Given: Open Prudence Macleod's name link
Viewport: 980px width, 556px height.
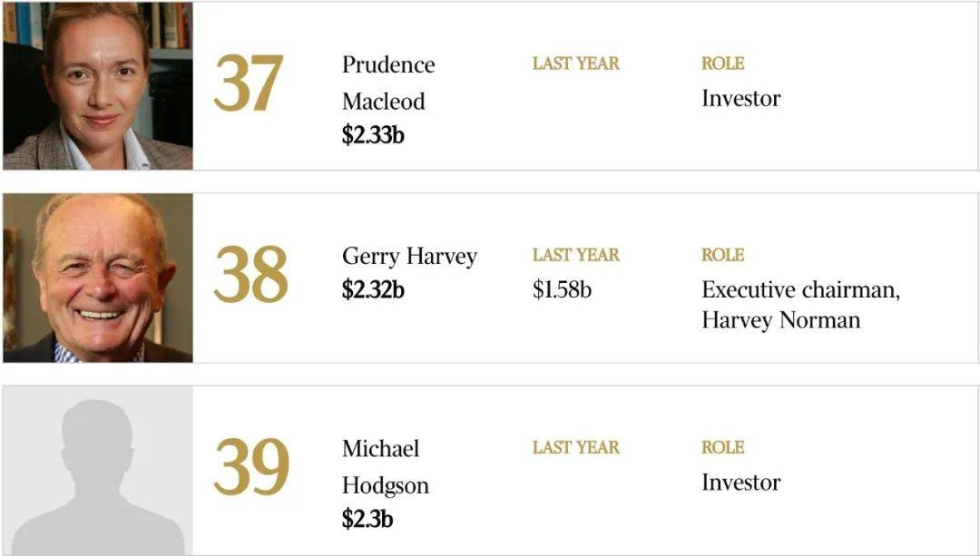Looking at the screenshot, I should pyautogui.click(x=388, y=83).
